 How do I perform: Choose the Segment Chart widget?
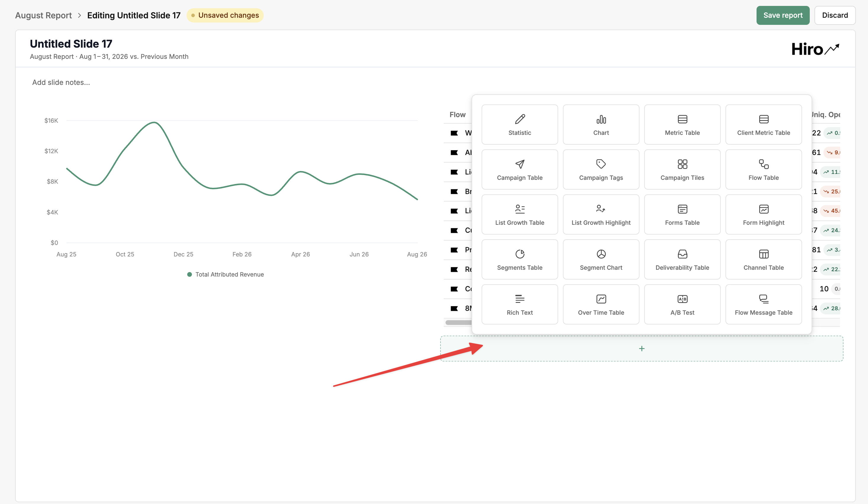tap(601, 259)
